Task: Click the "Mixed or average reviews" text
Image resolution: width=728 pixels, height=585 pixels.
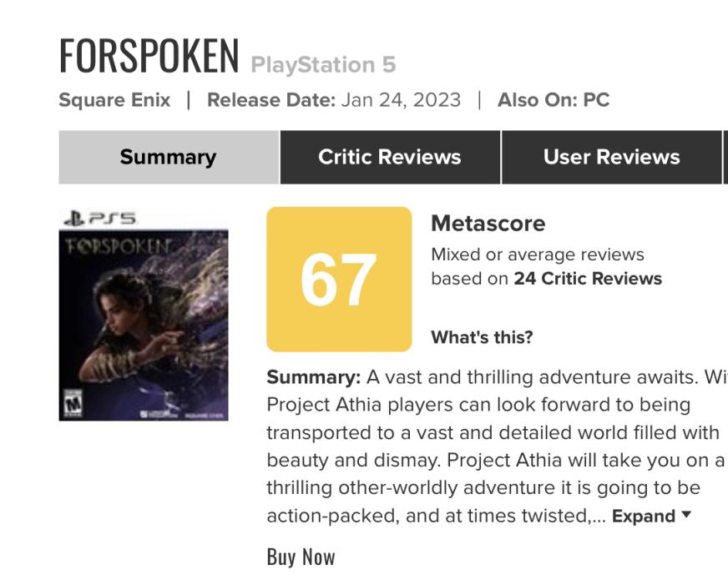Action: [x=537, y=255]
